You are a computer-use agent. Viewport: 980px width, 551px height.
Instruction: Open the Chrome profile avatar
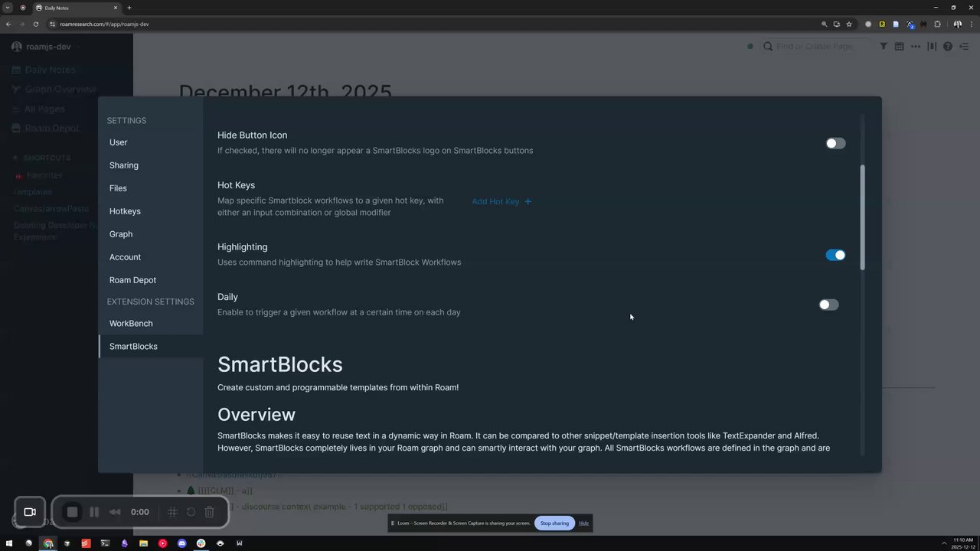(x=957, y=24)
